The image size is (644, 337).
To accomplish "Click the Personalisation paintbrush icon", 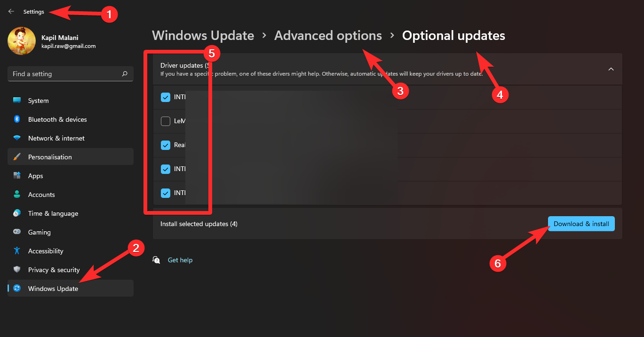I will tap(17, 157).
